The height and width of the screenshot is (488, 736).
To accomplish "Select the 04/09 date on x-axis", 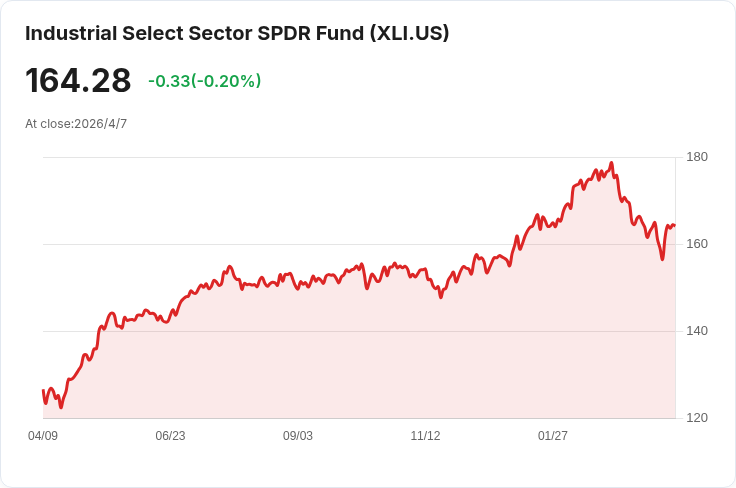I will click(43, 436).
